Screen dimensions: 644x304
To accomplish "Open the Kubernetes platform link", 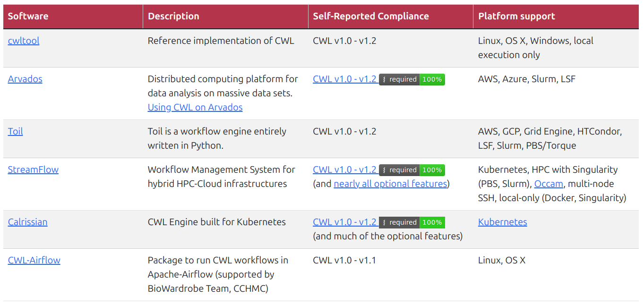I will click(503, 222).
